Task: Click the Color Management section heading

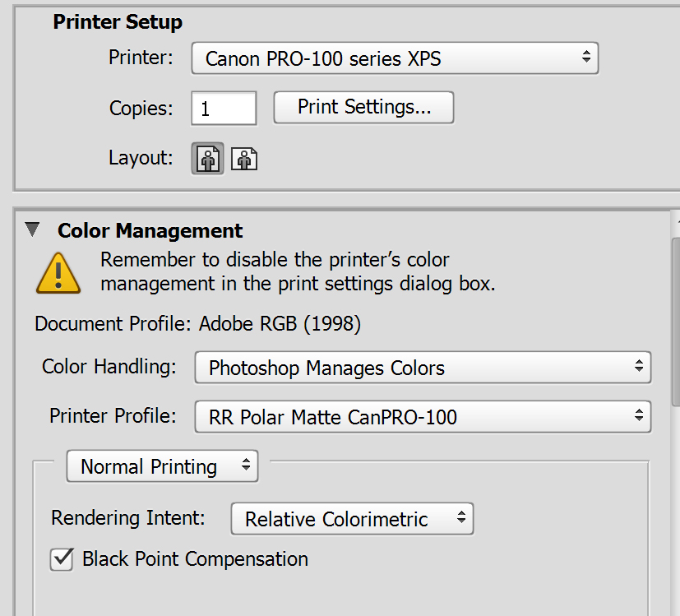Action: click(x=150, y=230)
